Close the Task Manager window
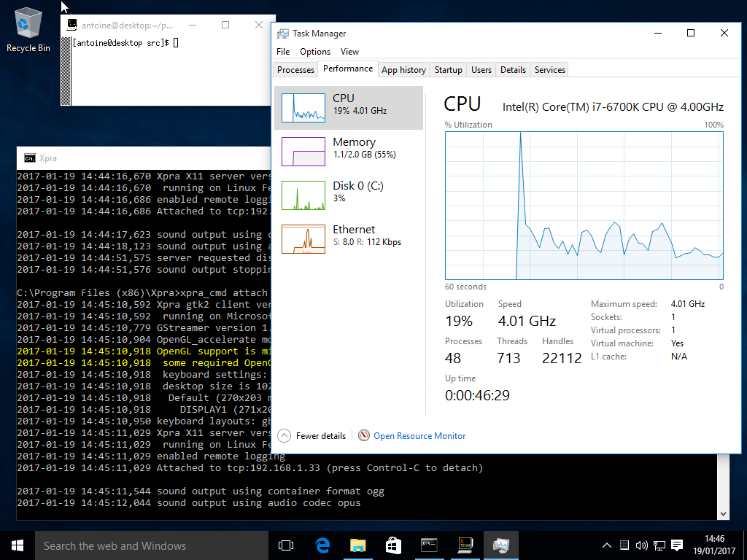747x560 pixels. click(724, 34)
